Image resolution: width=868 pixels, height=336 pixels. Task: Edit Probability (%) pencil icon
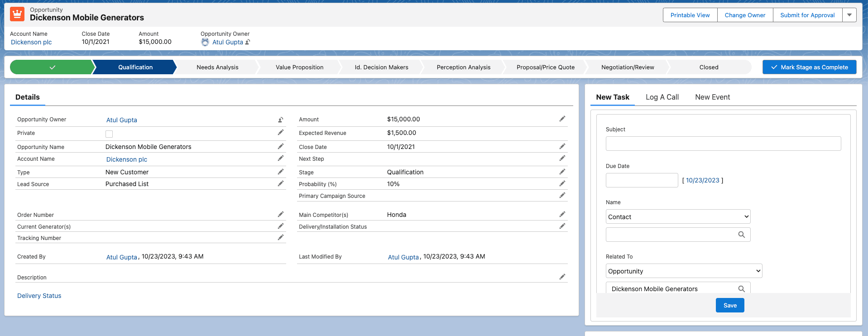coord(562,183)
